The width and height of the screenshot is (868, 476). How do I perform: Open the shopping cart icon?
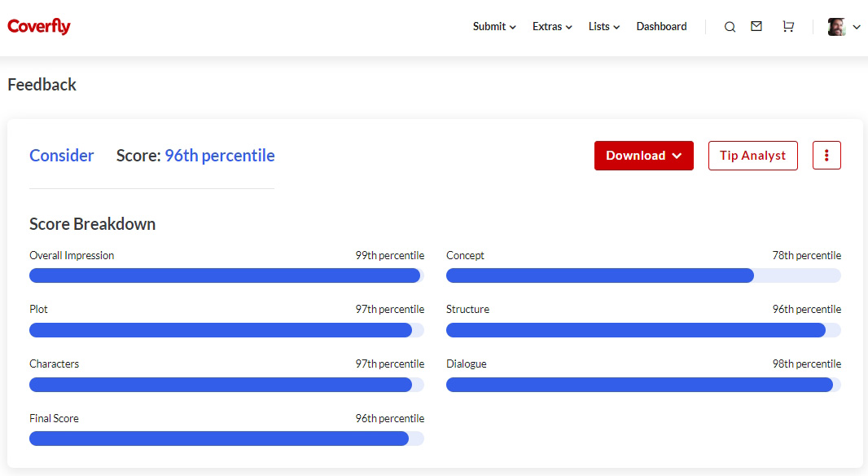point(787,27)
